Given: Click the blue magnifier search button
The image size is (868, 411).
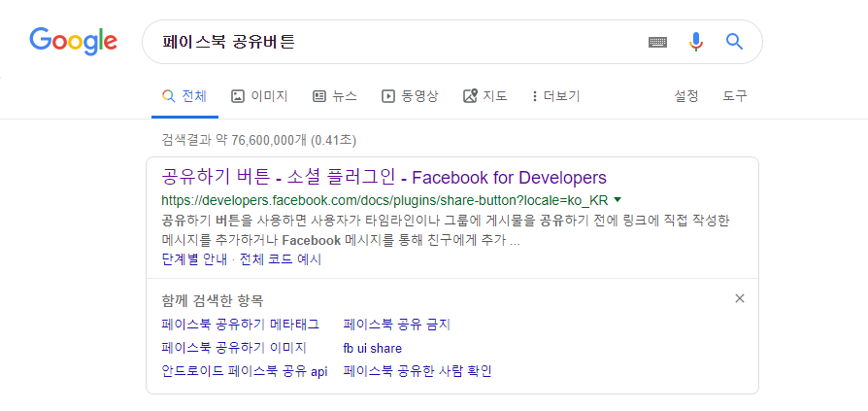Looking at the screenshot, I should click(x=734, y=42).
